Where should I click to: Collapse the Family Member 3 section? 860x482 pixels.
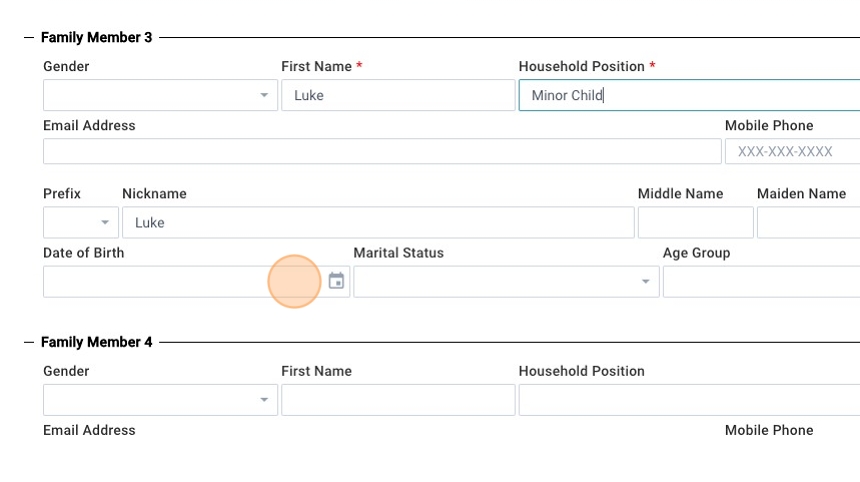point(29,38)
